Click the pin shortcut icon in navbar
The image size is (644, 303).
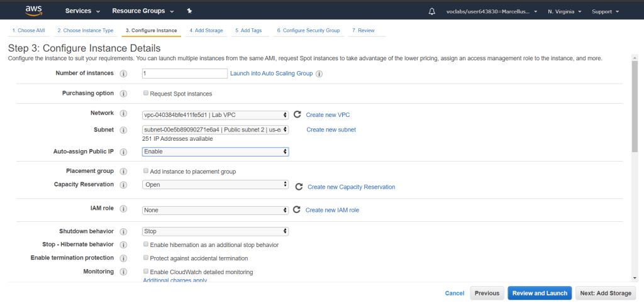190,11
